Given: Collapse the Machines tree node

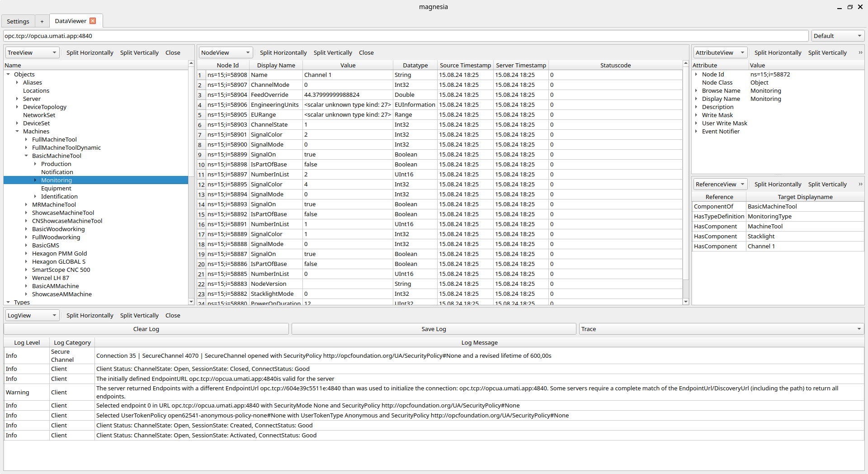Looking at the screenshot, I should (17, 132).
